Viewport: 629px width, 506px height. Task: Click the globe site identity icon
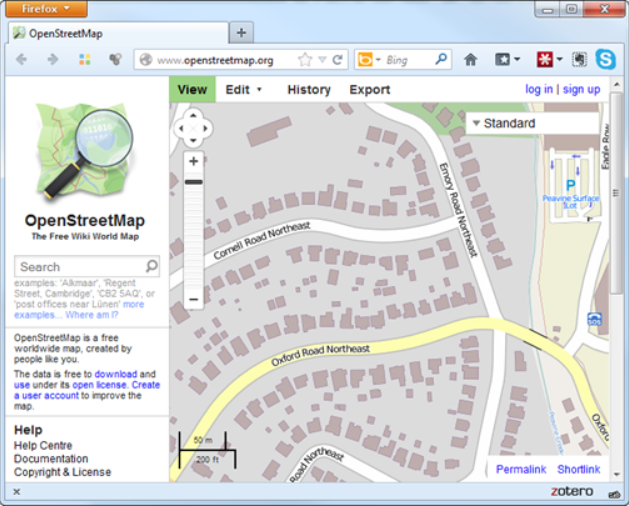click(x=146, y=60)
